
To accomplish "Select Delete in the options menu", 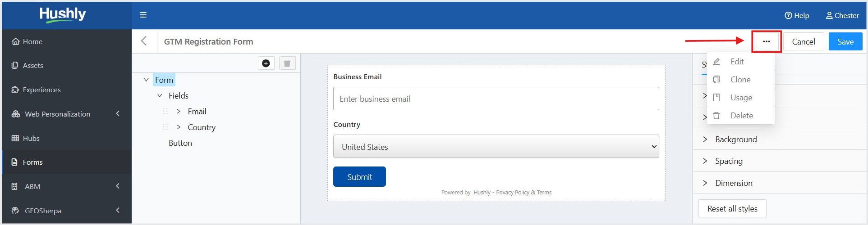I will click(740, 116).
